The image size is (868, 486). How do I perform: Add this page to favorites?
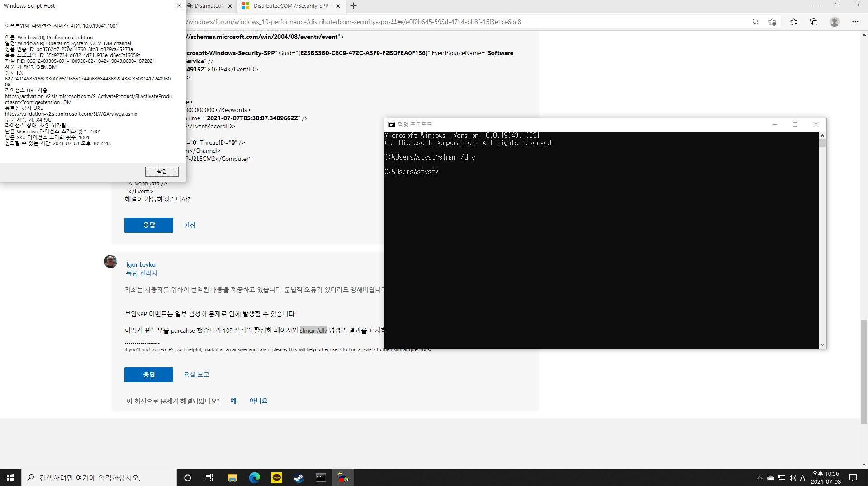pos(772,22)
